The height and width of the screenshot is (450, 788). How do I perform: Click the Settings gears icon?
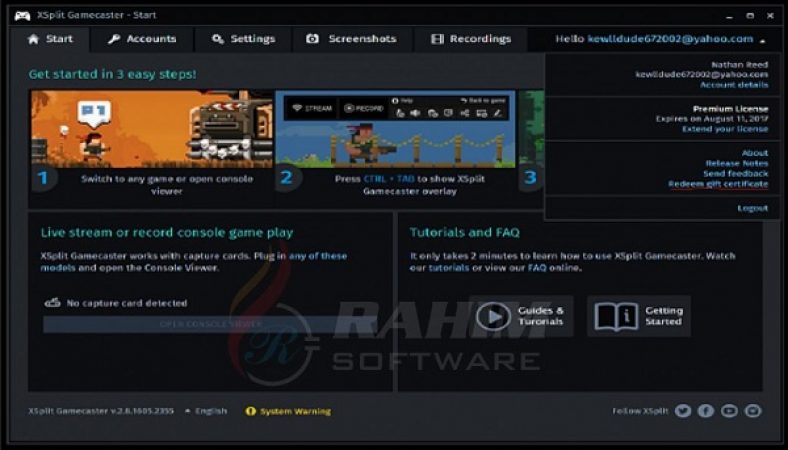coord(218,39)
